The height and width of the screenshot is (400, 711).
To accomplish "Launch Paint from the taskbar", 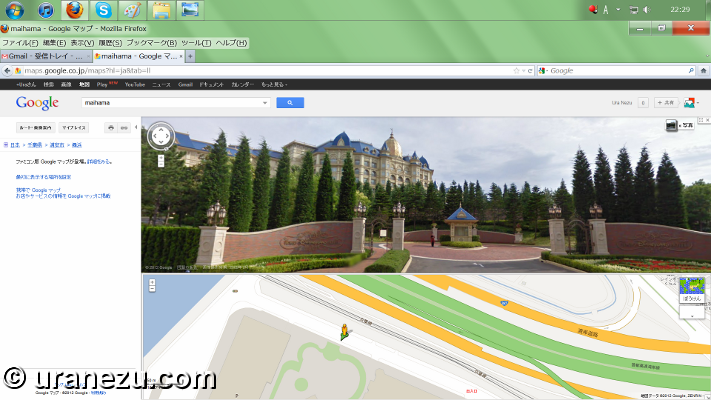I will [132, 10].
